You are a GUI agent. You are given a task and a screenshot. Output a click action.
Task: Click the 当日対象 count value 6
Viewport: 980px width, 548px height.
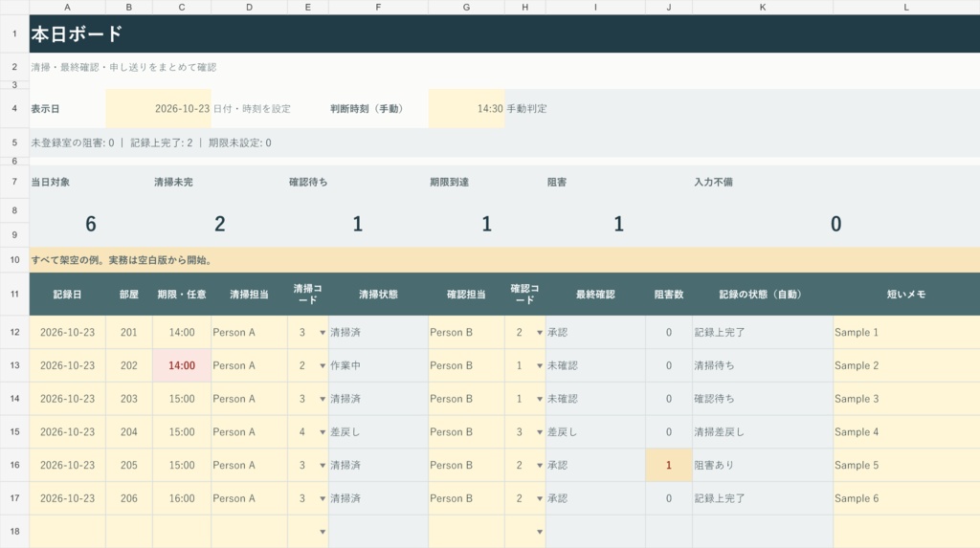(91, 224)
